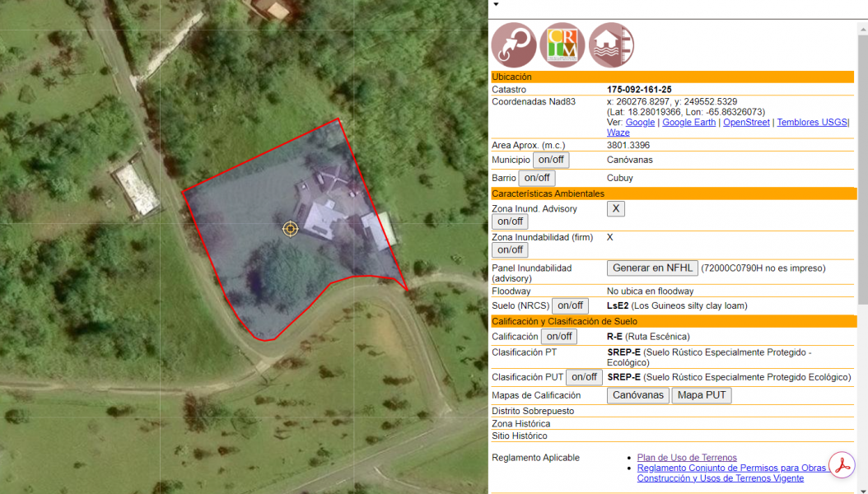Click Generar en NFHL button
The image size is (868, 494).
653,268
